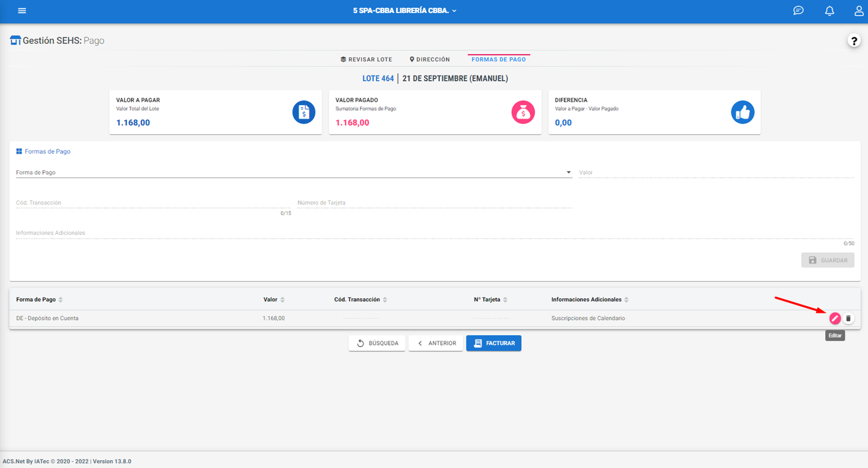Click the DE - Depósito en Cuenta cell

coord(47,318)
